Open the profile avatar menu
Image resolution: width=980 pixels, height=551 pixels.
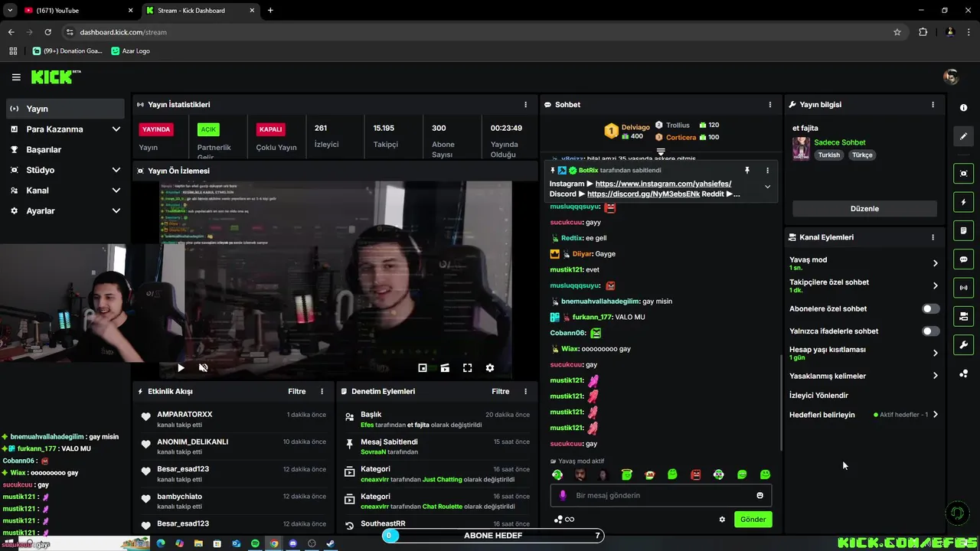(x=951, y=77)
